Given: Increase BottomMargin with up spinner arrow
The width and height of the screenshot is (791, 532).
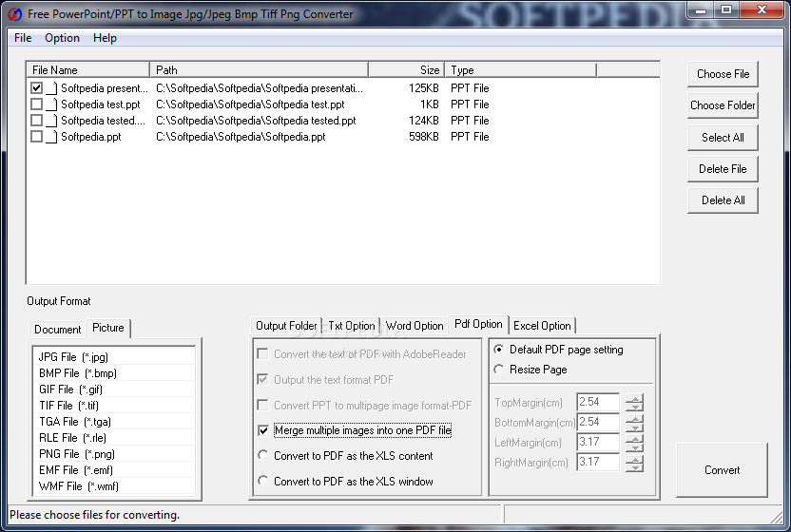Looking at the screenshot, I should click(x=635, y=419).
